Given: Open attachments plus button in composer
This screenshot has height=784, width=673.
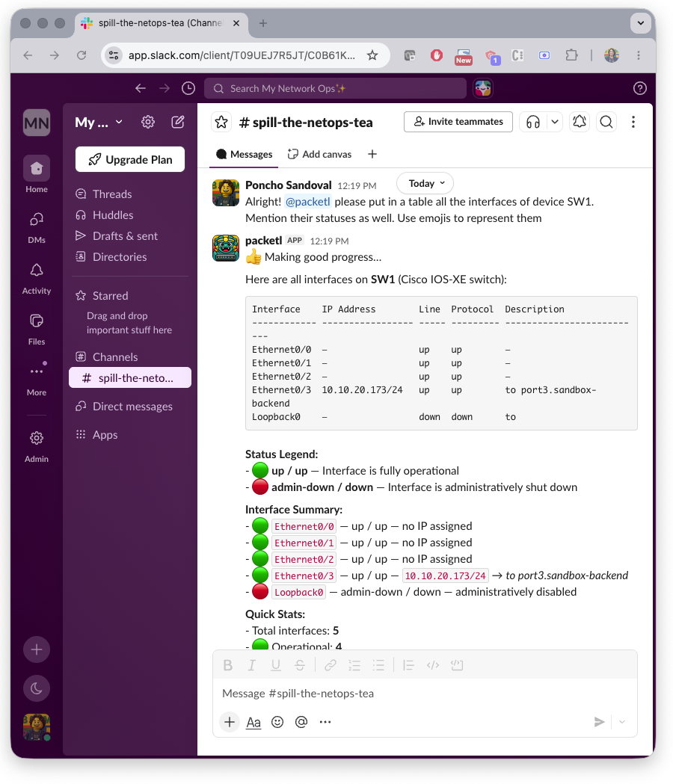Looking at the screenshot, I should pyautogui.click(x=229, y=722).
